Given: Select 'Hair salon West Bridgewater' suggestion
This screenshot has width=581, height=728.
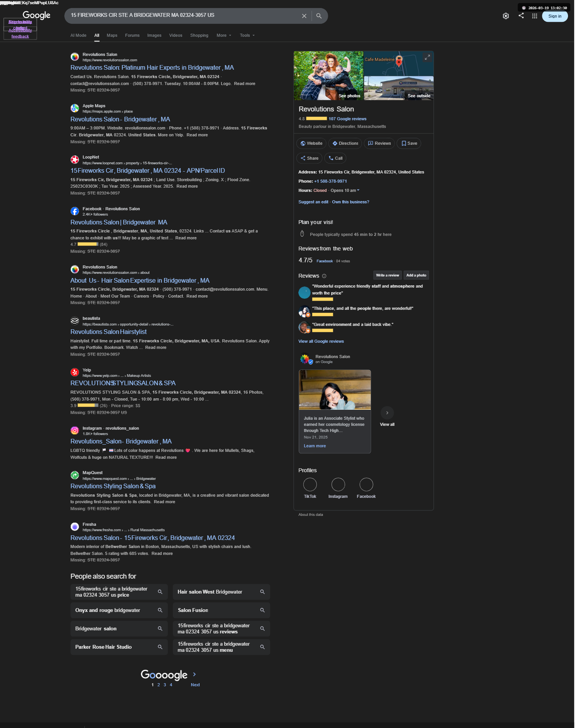Looking at the screenshot, I should tap(221, 592).
